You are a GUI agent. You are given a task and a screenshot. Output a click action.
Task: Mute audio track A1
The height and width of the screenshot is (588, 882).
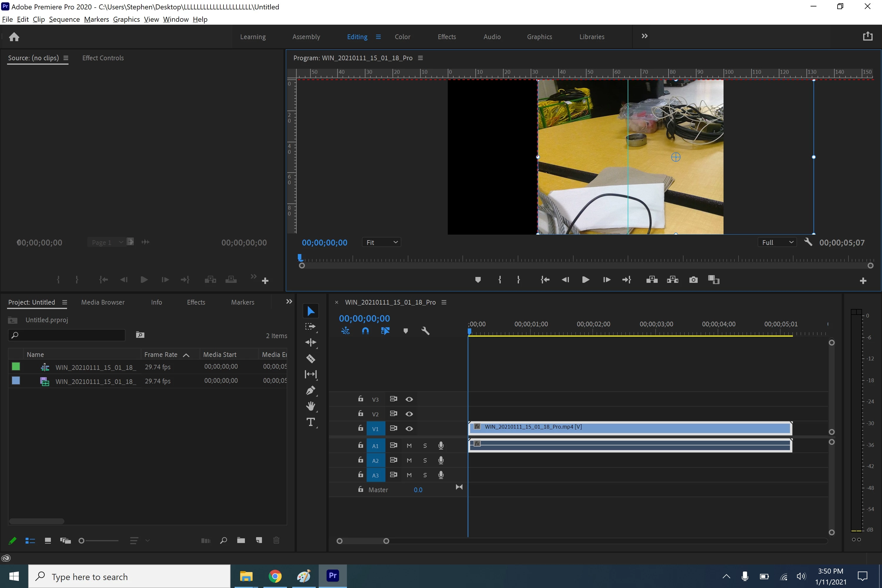(409, 445)
